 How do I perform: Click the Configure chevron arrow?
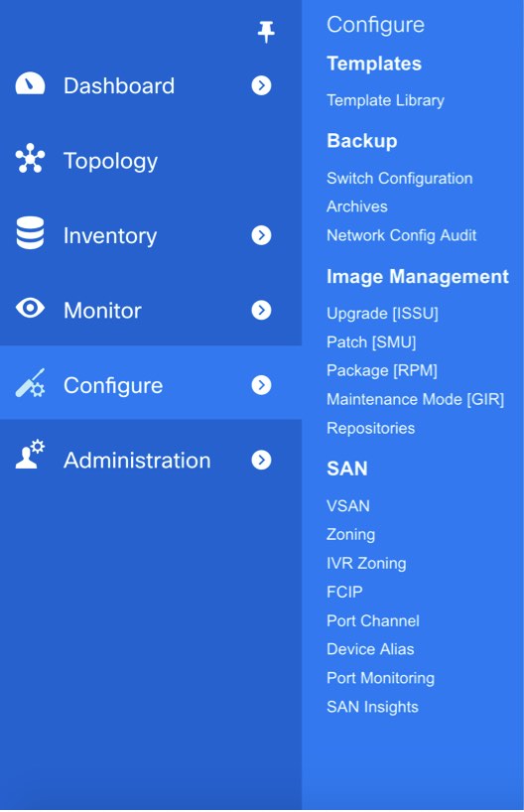261,385
